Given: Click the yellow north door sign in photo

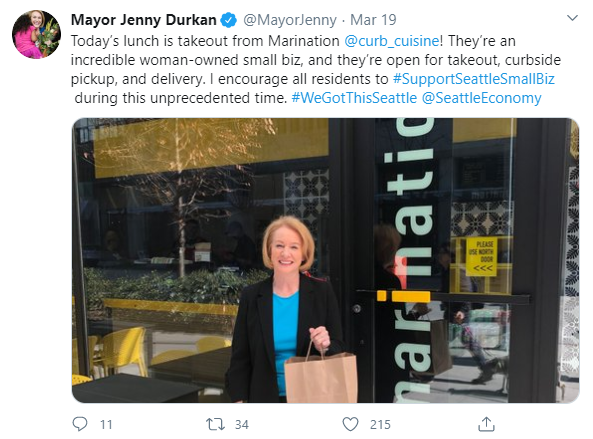Looking at the screenshot, I should pos(482,257).
